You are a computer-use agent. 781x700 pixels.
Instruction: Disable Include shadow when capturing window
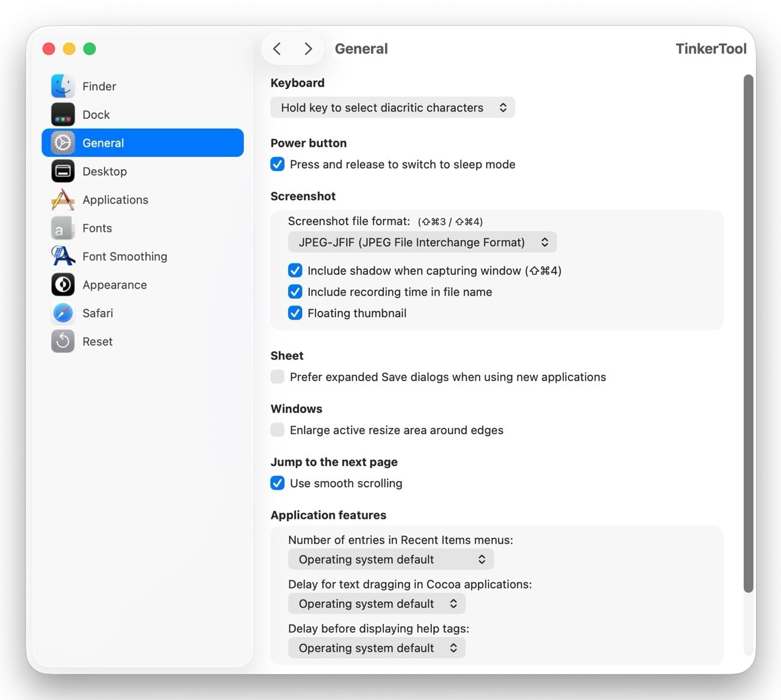pyautogui.click(x=295, y=270)
